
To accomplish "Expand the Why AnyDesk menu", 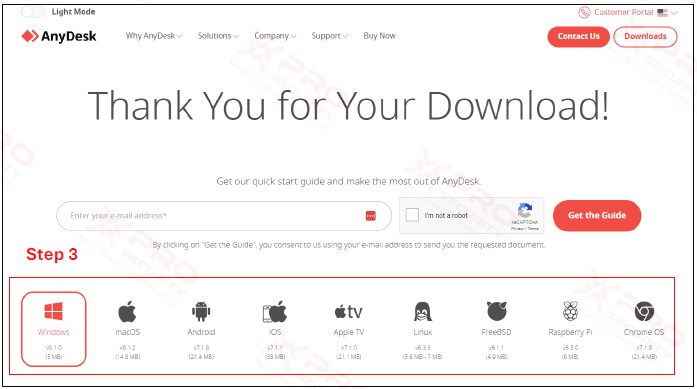I will click(154, 36).
